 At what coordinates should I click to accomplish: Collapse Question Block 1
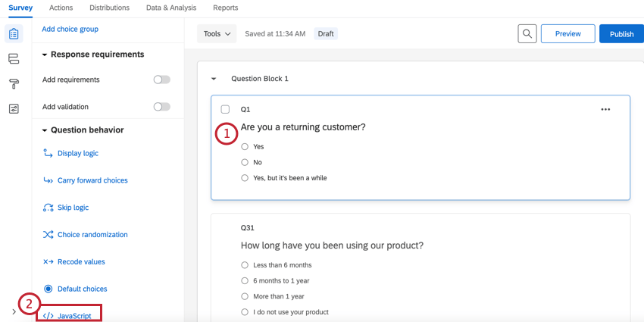(x=214, y=79)
